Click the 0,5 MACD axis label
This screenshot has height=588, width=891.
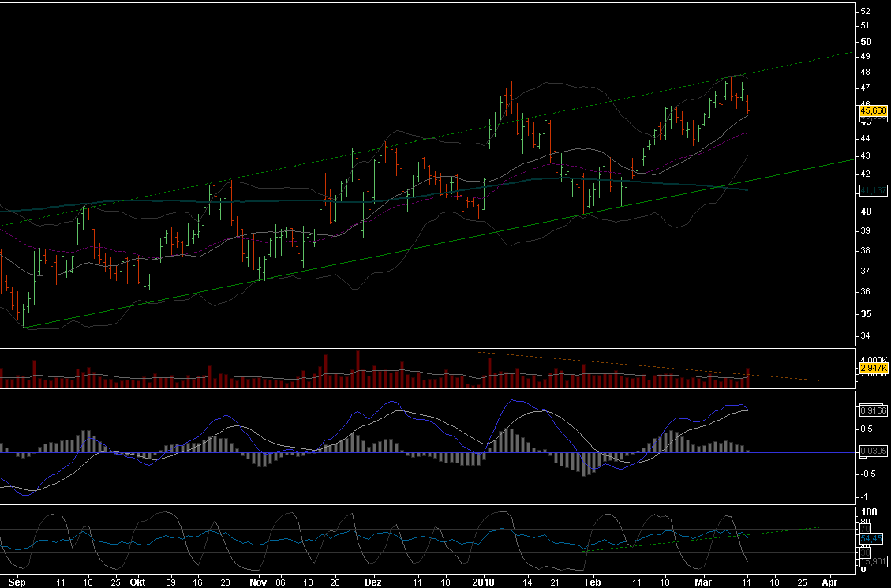pyautogui.click(x=866, y=429)
